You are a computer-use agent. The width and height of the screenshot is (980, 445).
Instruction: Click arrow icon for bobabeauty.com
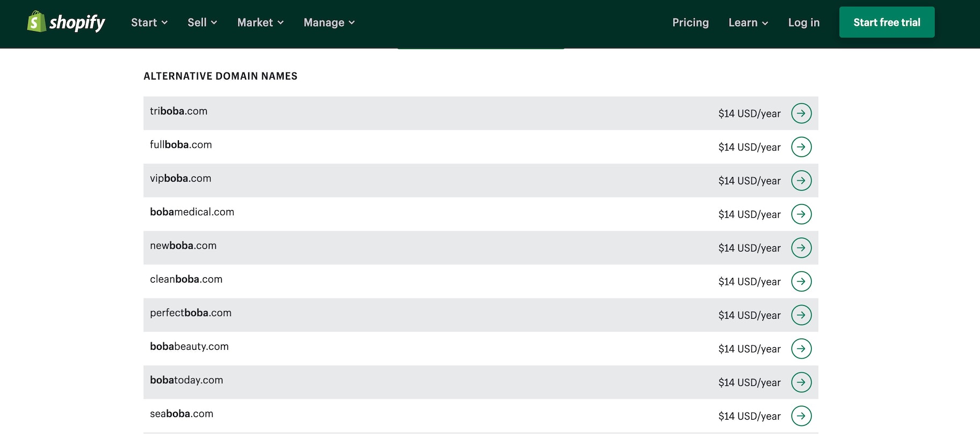click(801, 349)
